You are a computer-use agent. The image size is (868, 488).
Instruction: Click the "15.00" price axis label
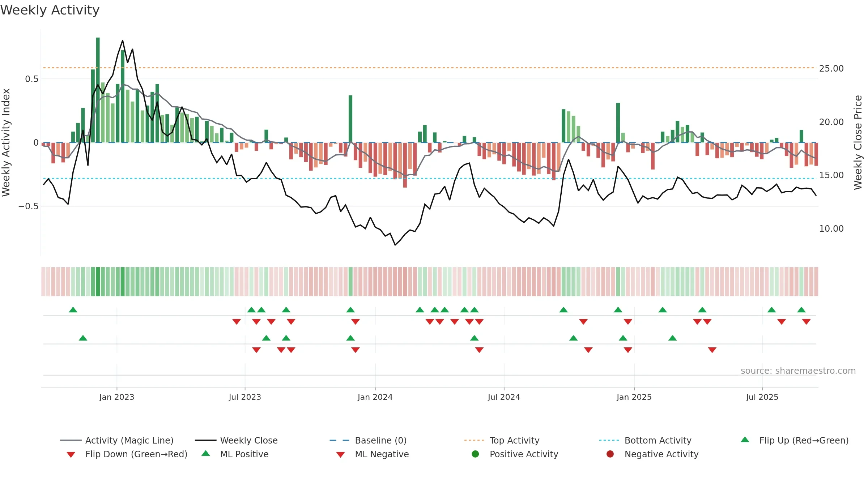pyautogui.click(x=831, y=175)
